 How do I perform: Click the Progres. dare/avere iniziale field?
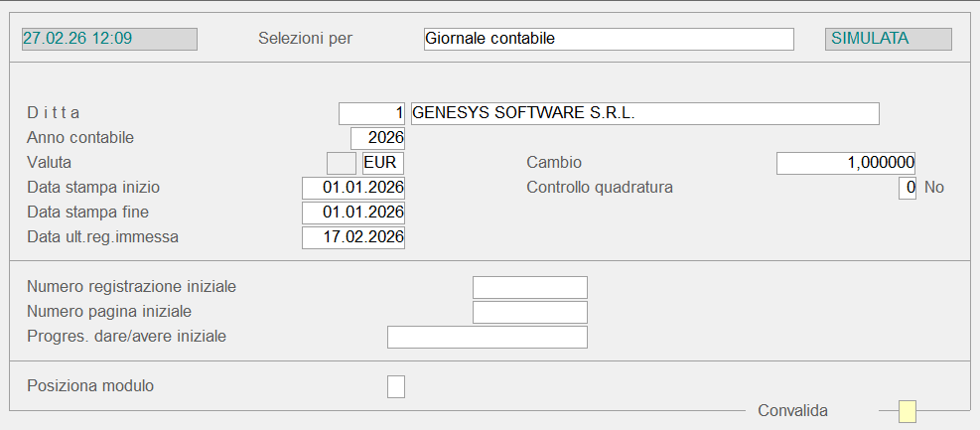click(487, 337)
